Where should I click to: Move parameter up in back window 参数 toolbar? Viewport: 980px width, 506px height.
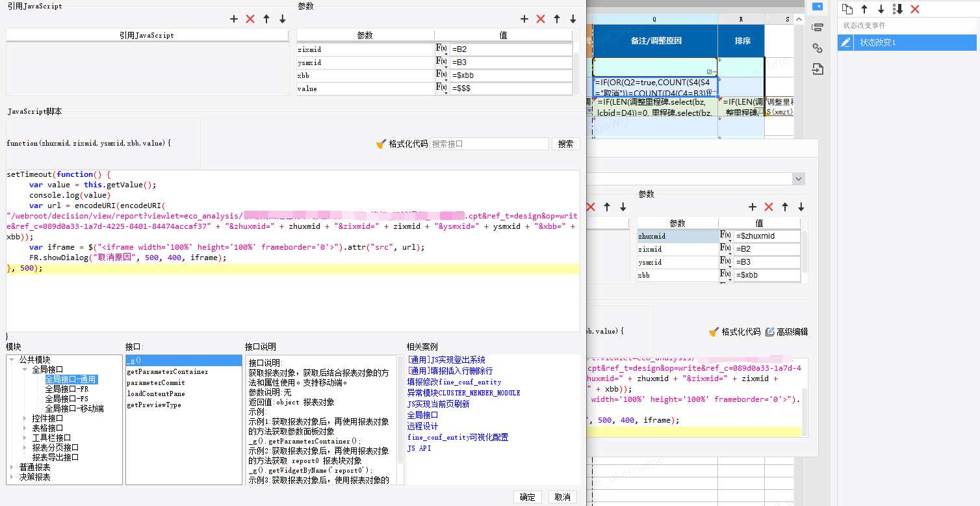tap(785, 207)
